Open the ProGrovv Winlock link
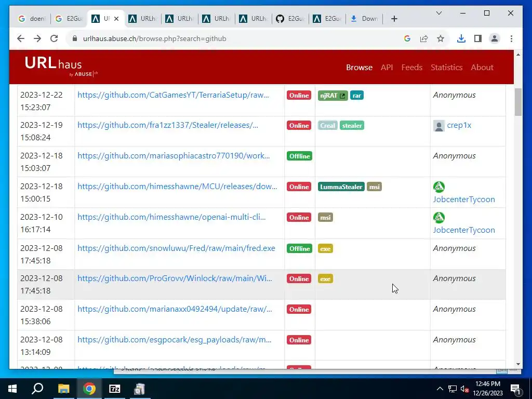Viewport: 532px width, 399px height. point(175,278)
